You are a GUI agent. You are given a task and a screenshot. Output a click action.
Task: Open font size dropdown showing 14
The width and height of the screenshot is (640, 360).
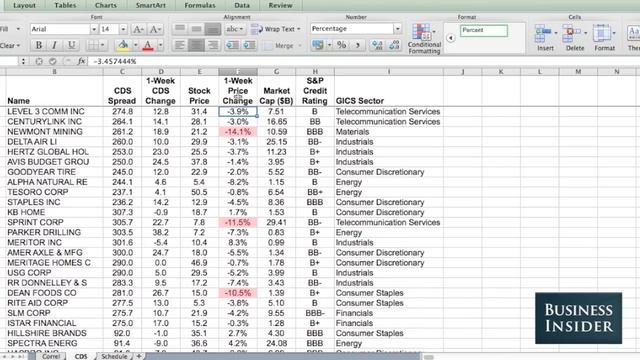pos(123,29)
